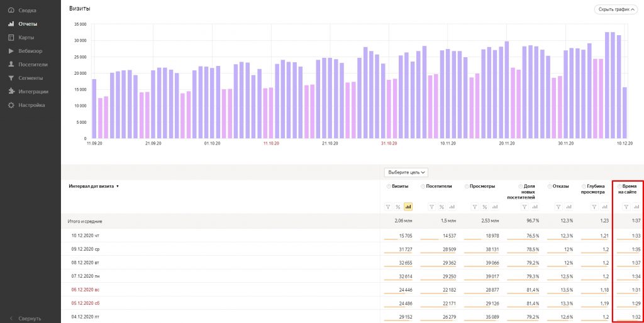
Task: Collapse the chart with Скрыть график
Action: pos(615,9)
